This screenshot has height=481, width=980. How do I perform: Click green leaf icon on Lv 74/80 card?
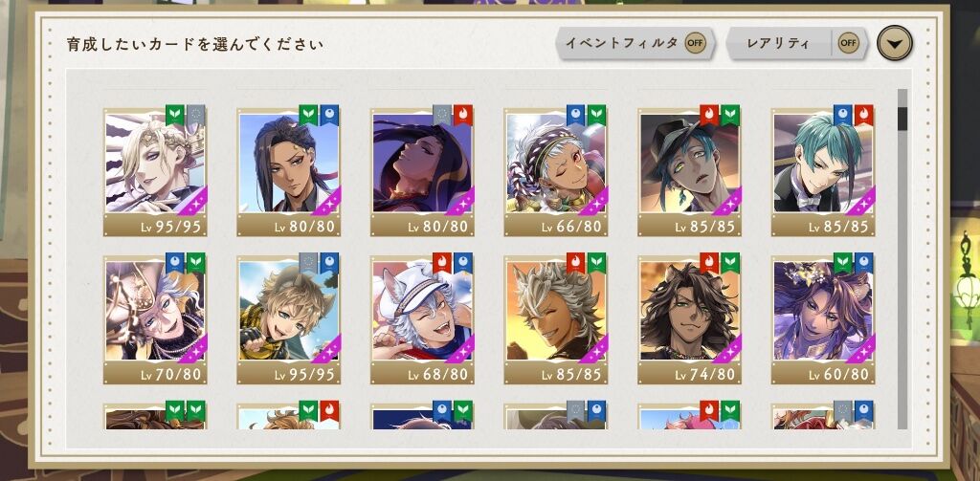click(730, 263)
